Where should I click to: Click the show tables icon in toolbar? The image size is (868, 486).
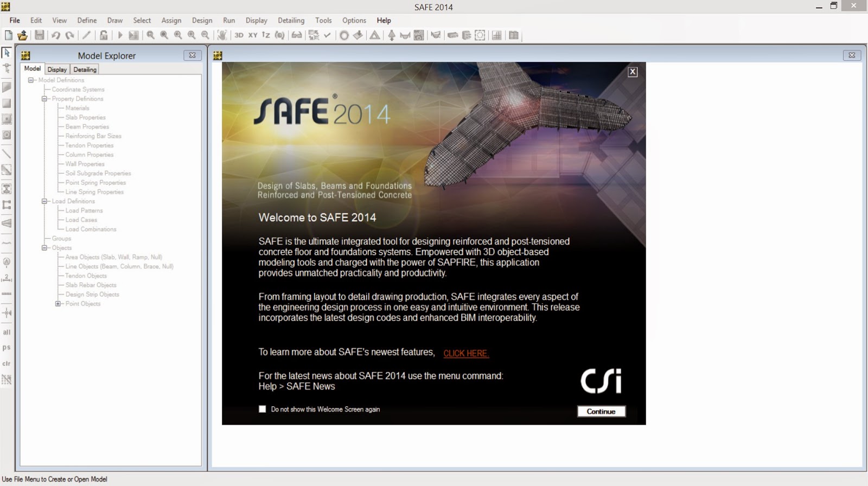pyautogui.click(x=514, y=35)
